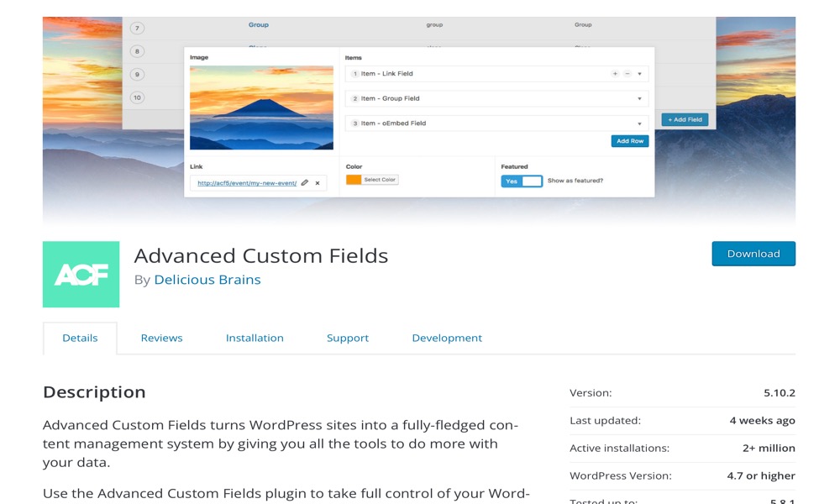The image size is (840, 504).
Task: Switch to the Reviews tab
Action: click(162, 338)
